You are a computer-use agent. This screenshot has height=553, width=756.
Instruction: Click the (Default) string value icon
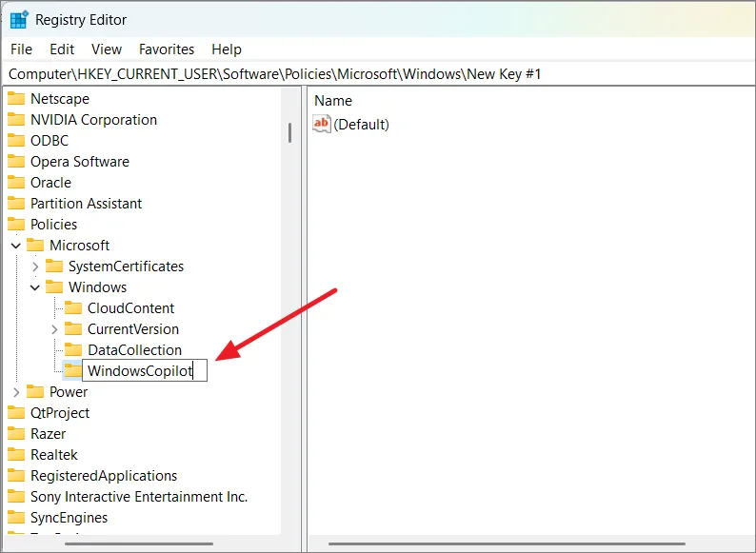[322, 124]
